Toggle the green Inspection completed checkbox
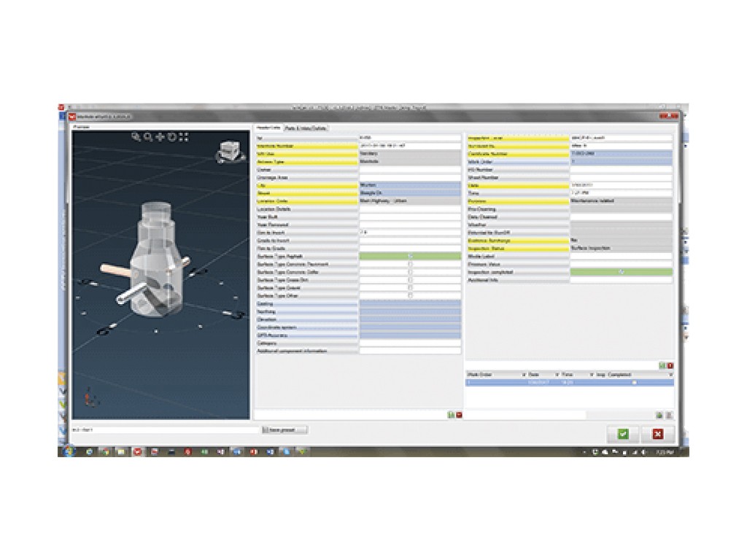This screenshot has height=560, width=747. point(622,272)
